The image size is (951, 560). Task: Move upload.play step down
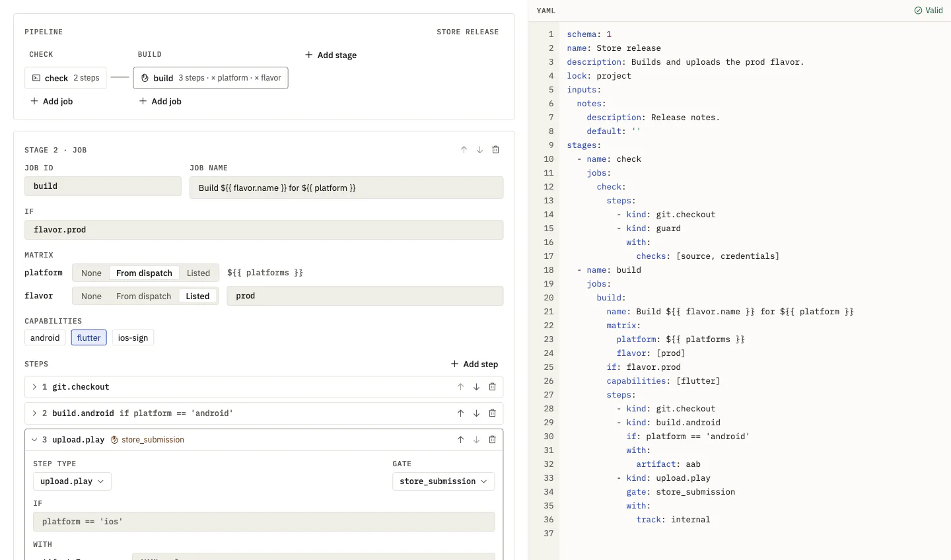pos(476,440)
